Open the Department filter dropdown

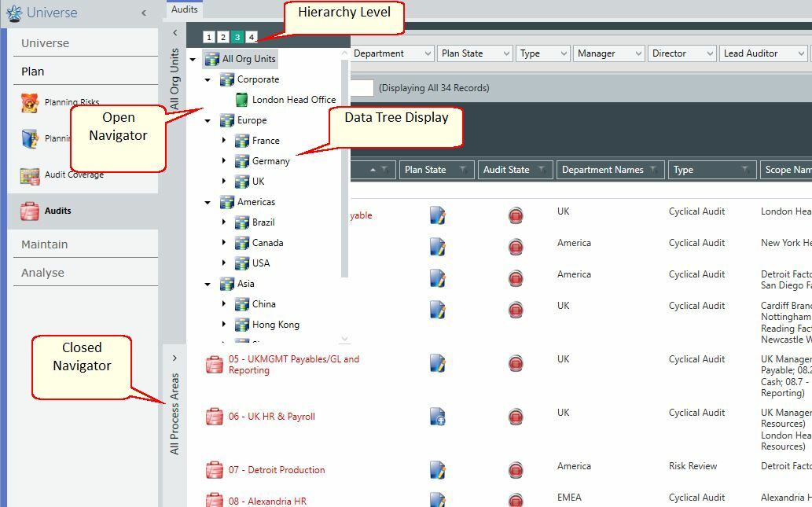392,53
